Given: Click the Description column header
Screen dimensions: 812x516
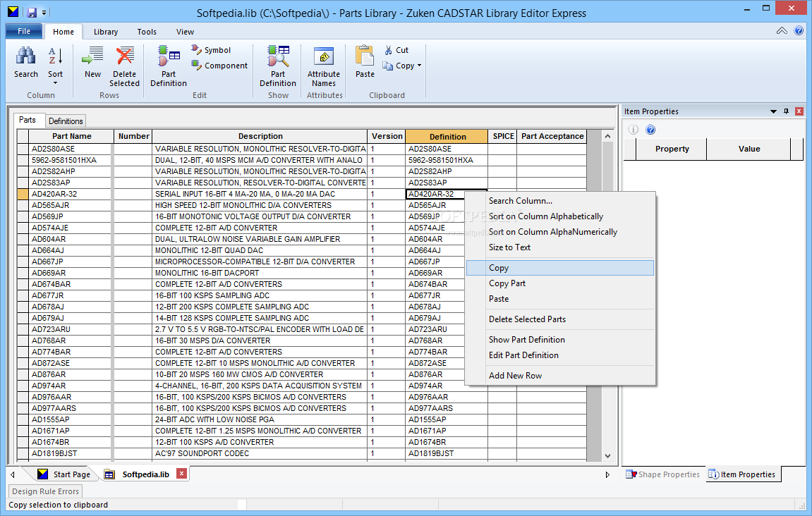Looking at the screenshot, I should click(x=260, y=136).
